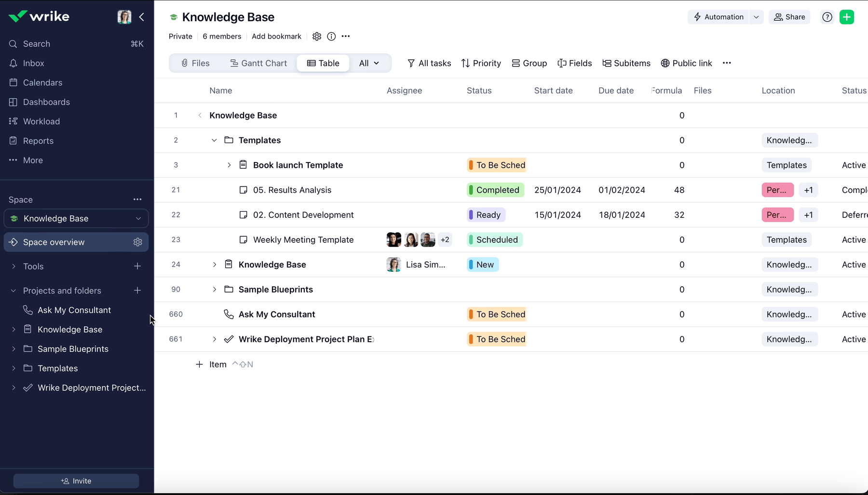Open the Space section three-dot menu
The width and height of the screenshot is (868, 495).
137,200
